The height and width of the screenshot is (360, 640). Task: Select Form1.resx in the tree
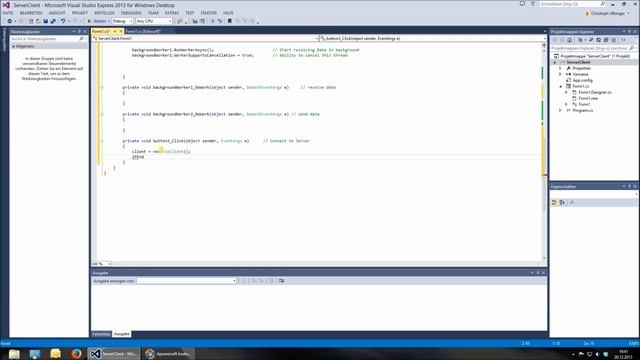click(x=588, y=98)
